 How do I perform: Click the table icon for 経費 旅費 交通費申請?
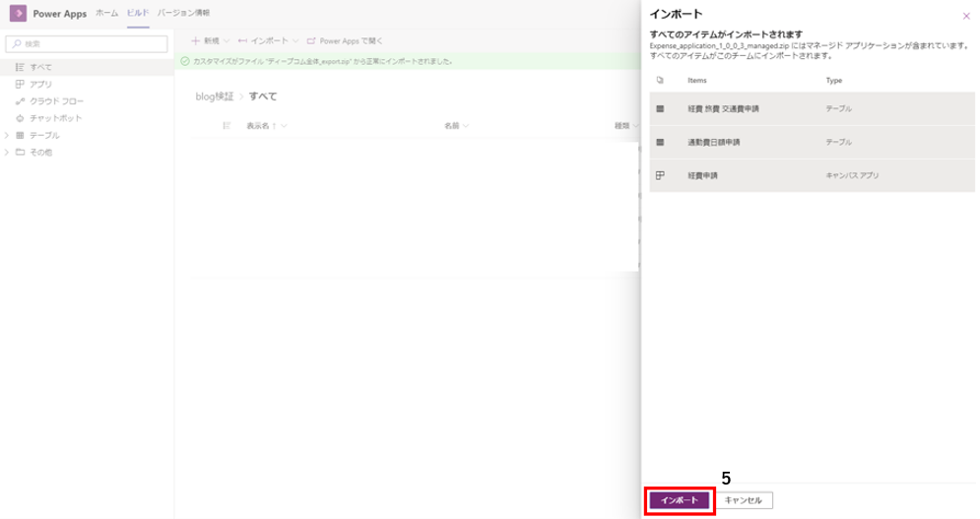click(x=660, y=108)
